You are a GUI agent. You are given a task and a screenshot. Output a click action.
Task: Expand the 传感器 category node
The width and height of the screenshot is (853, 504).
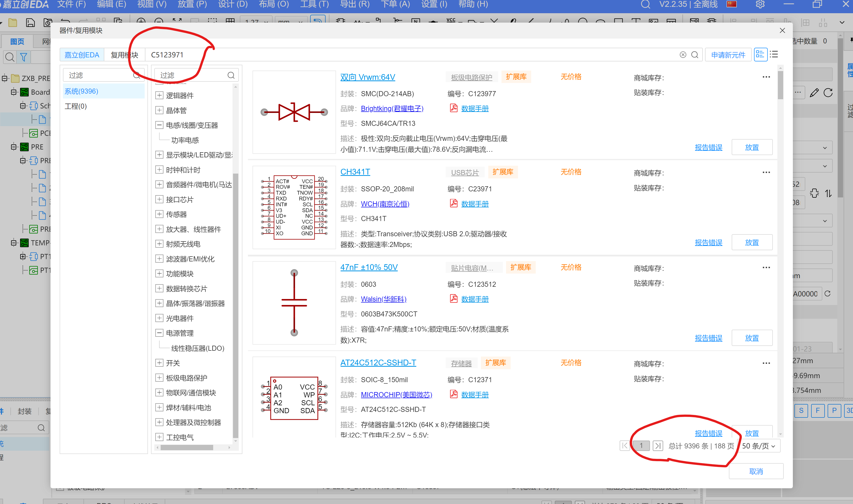tap(159, 214)
